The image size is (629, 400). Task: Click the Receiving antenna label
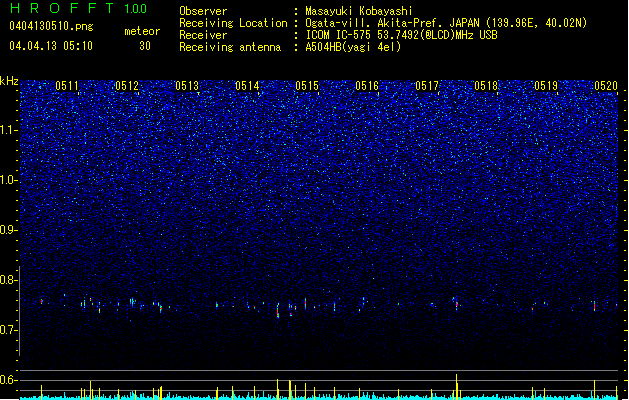click(x=230, y=47)
